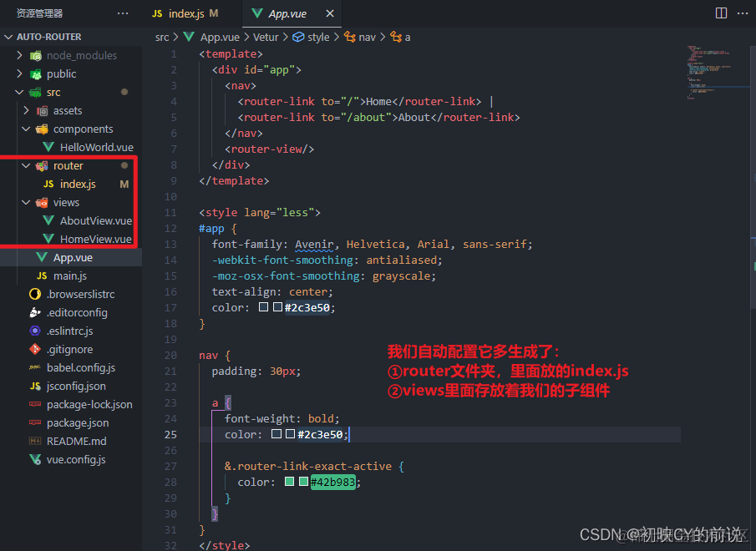Screen dimensions: 756x551
Task: Collapse the components folder
Action: coord(26,129)
